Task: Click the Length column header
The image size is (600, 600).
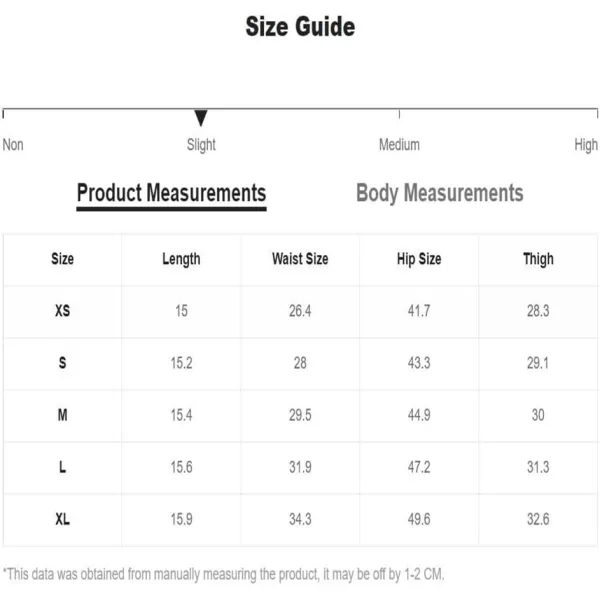Action: click(x=181, y=259)
